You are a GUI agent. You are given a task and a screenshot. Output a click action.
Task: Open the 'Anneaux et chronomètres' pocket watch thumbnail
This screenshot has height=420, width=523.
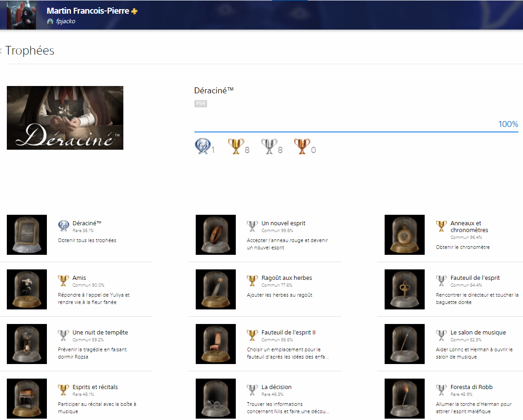pos(404,235)
